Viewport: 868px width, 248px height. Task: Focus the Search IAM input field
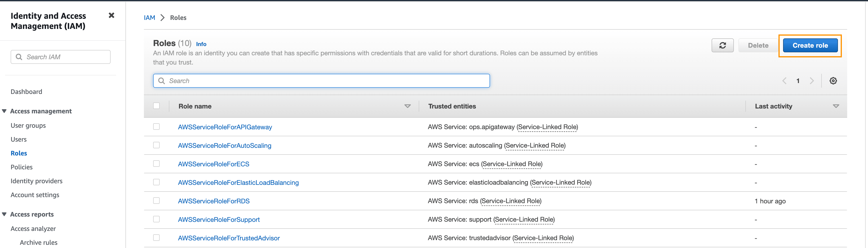click(61, 57)
